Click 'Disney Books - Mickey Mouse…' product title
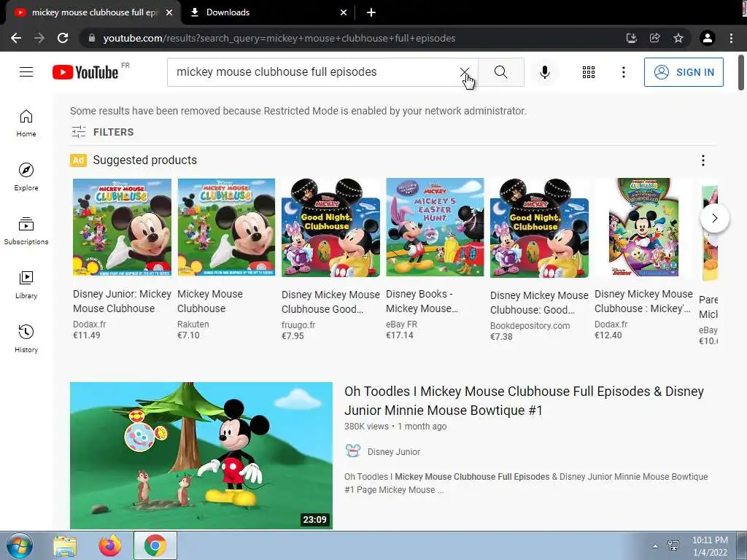Viewport: 747px width, 560px height. coord(422,301)
